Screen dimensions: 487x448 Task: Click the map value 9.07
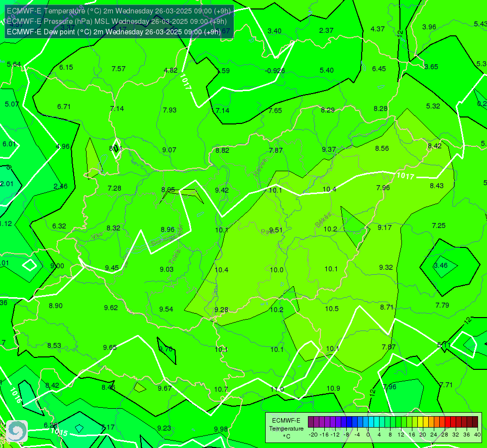coord(169,150)
